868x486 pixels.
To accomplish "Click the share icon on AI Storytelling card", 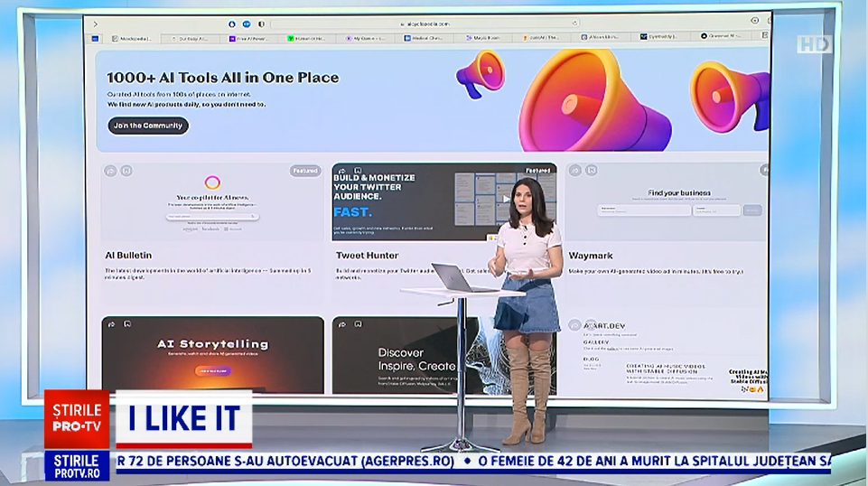I will pos(111,323).
